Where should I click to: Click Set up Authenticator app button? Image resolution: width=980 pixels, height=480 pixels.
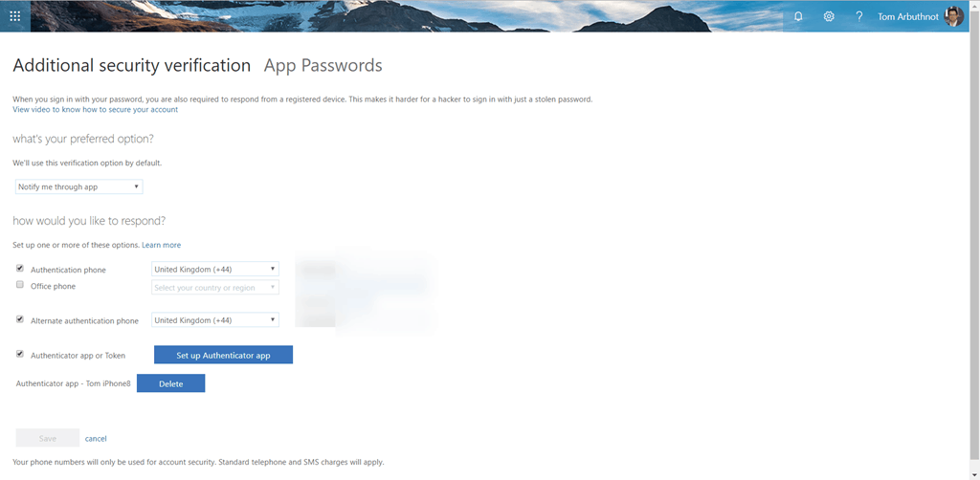[x=223, y=355]
